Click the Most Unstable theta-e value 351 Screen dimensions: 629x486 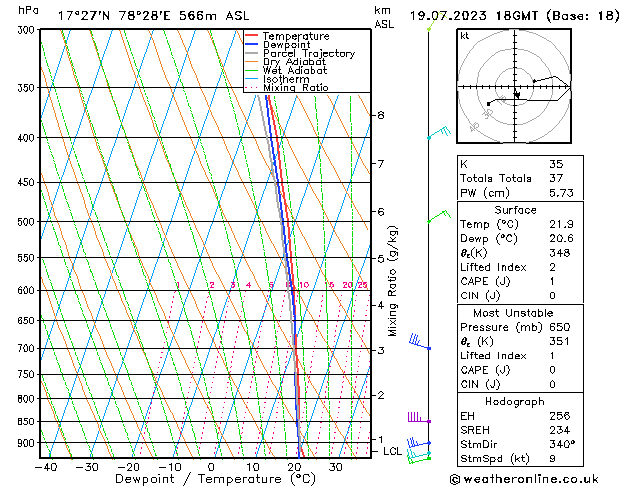(x=560, y=341)
